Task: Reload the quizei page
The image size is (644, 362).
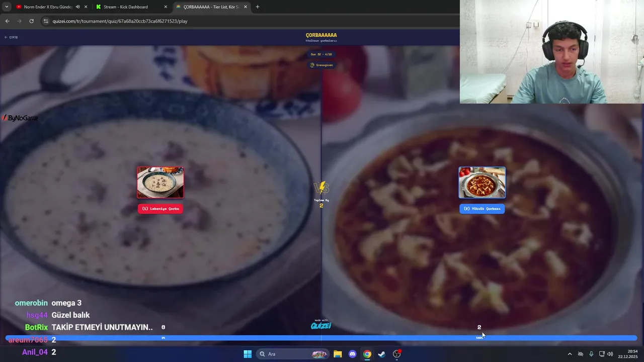Action: click(x=31, y=21)
